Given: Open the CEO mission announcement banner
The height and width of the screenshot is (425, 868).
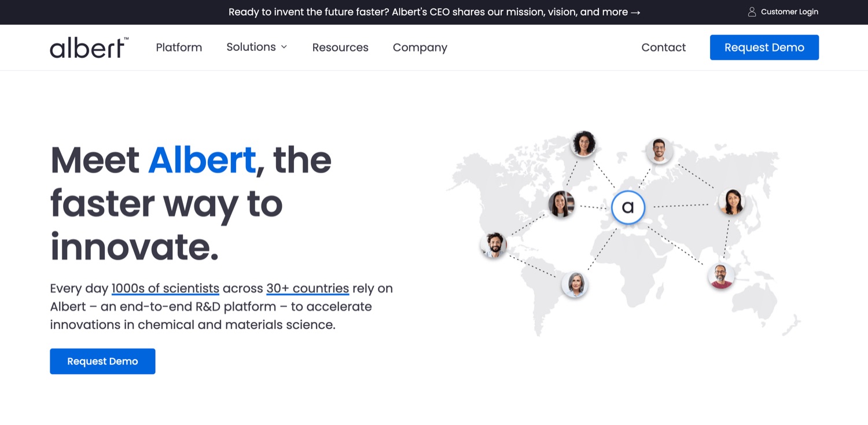Looking at the screenshot, I should 435,12.
